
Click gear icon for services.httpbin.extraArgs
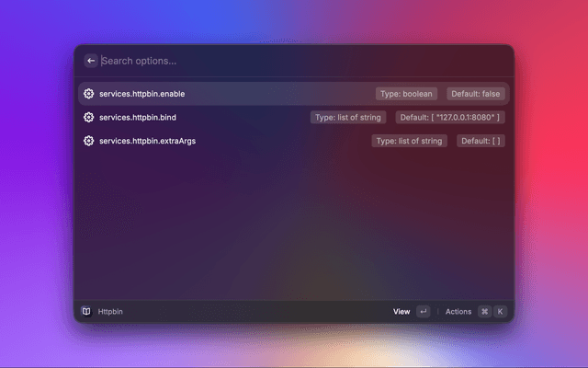[x=89, y=141]
